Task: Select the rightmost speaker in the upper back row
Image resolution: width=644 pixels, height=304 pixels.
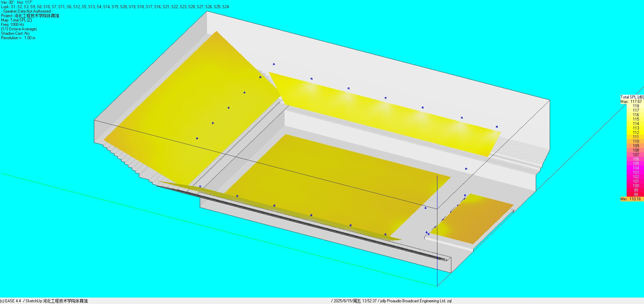Action: pos(497,127)
